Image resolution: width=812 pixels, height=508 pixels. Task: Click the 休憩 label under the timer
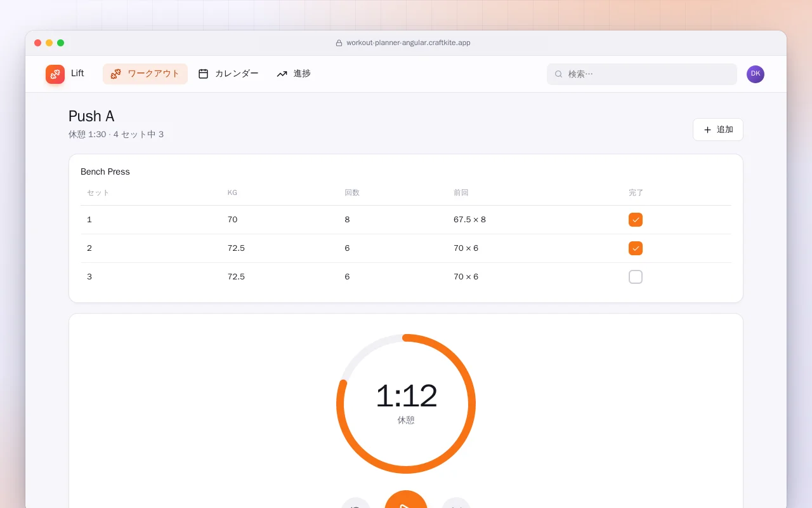coord(406,420)
